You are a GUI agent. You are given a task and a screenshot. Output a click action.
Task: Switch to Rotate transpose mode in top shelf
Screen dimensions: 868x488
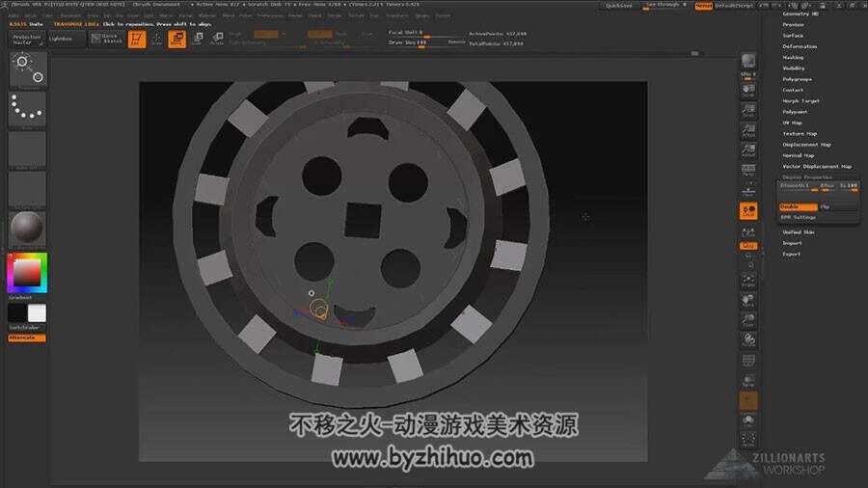217,40
